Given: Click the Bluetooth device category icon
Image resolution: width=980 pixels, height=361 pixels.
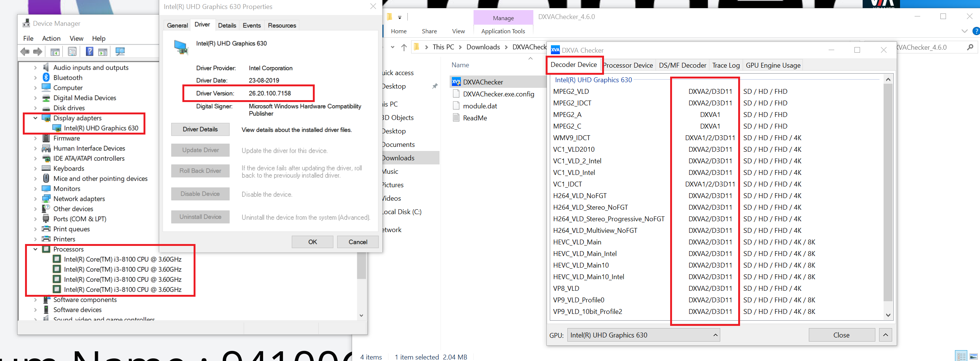Looking at the screenshot, I should coord(46,78).
